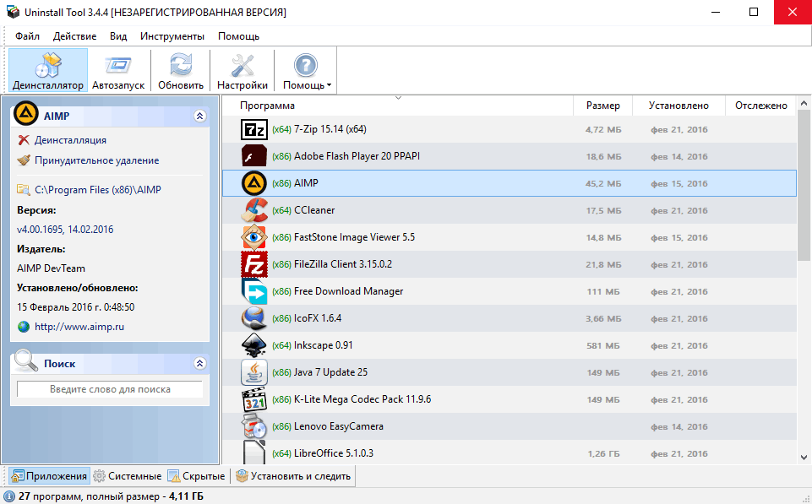
Task: Click the magnifier icon of Поиск panel
Action: click(x=26, y=360)
